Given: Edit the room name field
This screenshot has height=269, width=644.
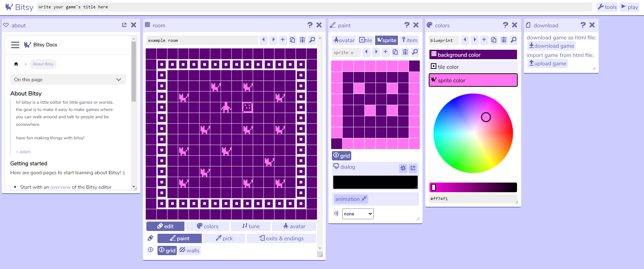Looking at the screenshot, I should pos(202,40).
